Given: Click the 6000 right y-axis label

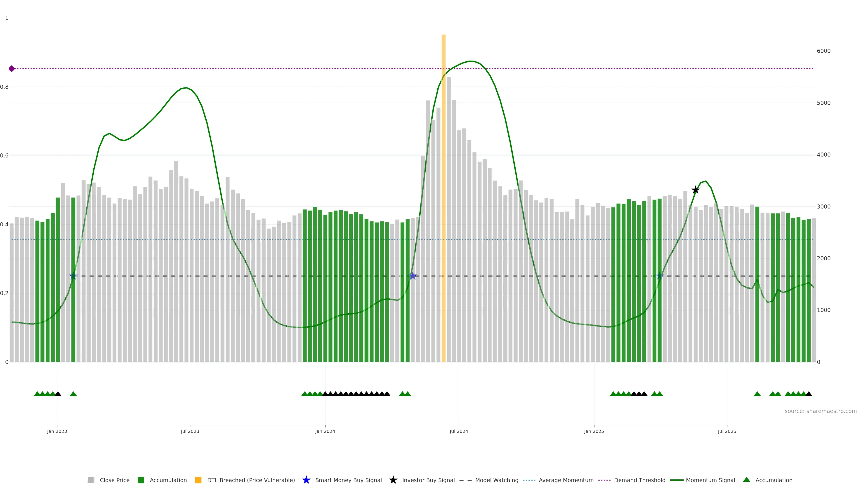Looking at the screenshot, I should click(823, 51).
